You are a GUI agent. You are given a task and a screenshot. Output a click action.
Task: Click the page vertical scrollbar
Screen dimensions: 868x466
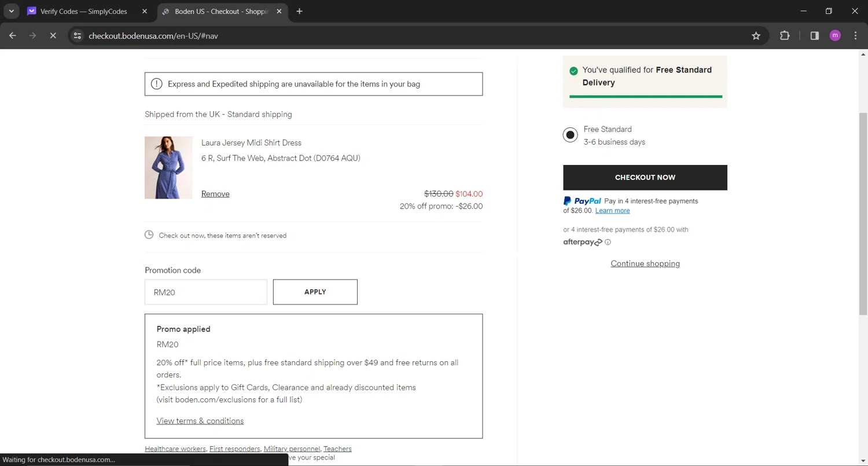[x=863, y=214]
